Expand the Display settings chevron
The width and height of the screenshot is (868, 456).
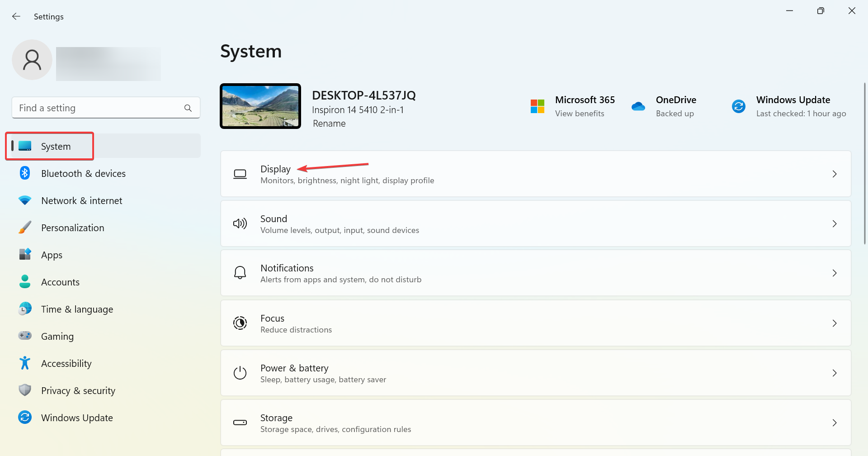[834, 174]
